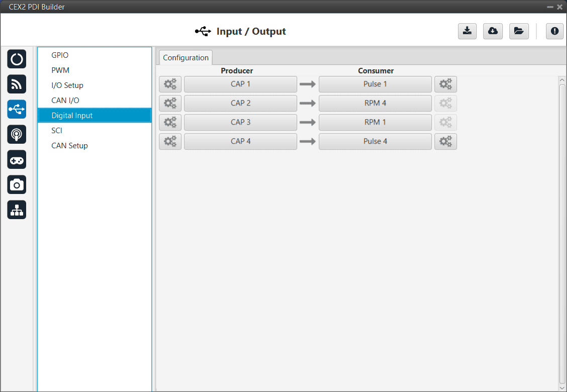Viewport: 567px width, 392px height.
Task: Open I/O Setup menu entry
Action: (94, 85)
